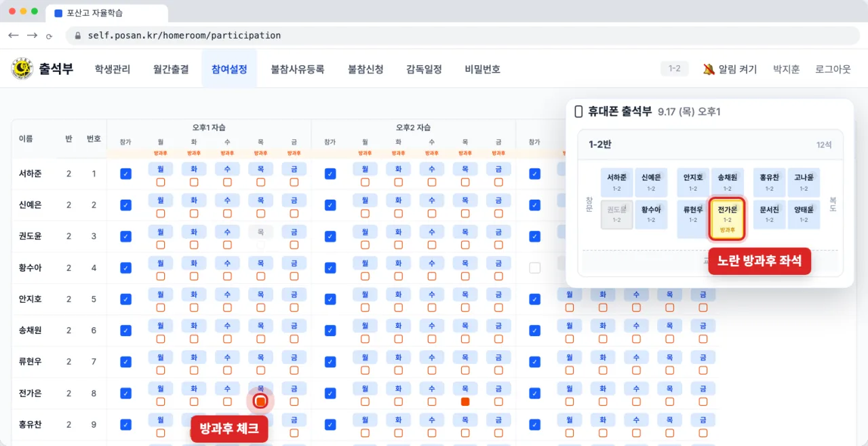Click the user name 박지훈
868x446 pixels.
(787, 69)
